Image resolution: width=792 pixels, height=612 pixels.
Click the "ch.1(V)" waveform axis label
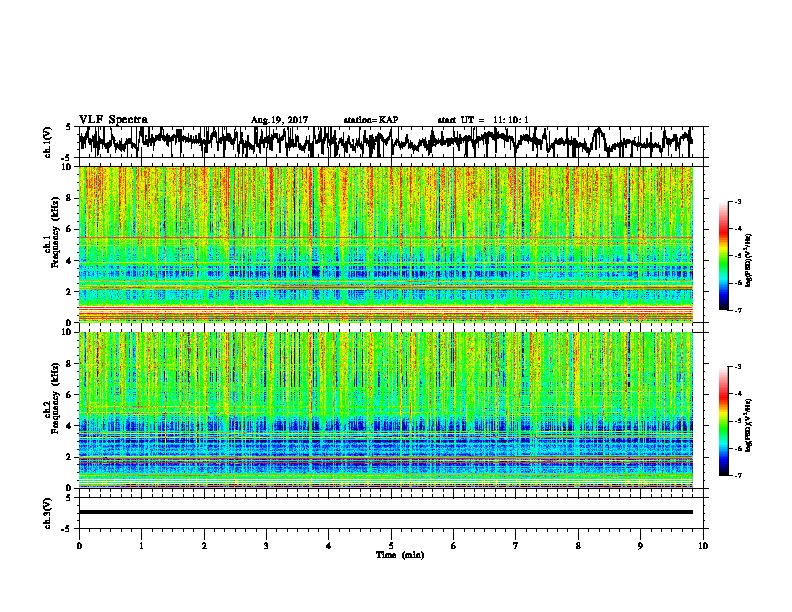click(x=48, y=142)
